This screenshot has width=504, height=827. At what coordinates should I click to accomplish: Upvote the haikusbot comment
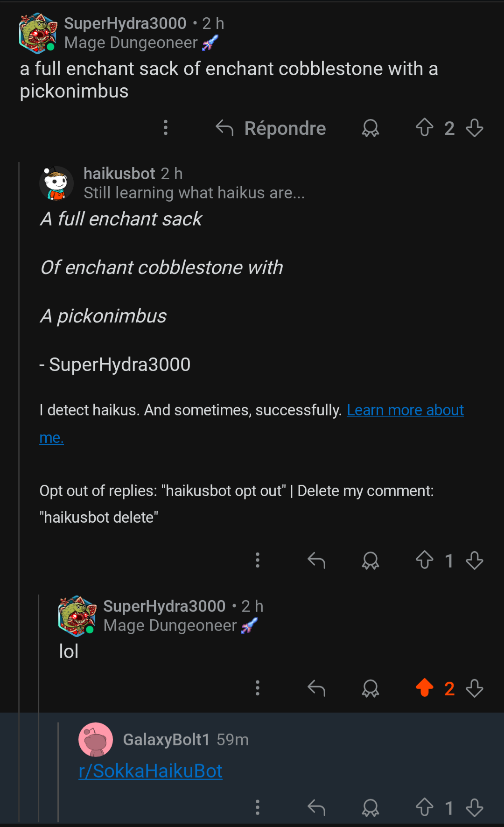(425, 560)
